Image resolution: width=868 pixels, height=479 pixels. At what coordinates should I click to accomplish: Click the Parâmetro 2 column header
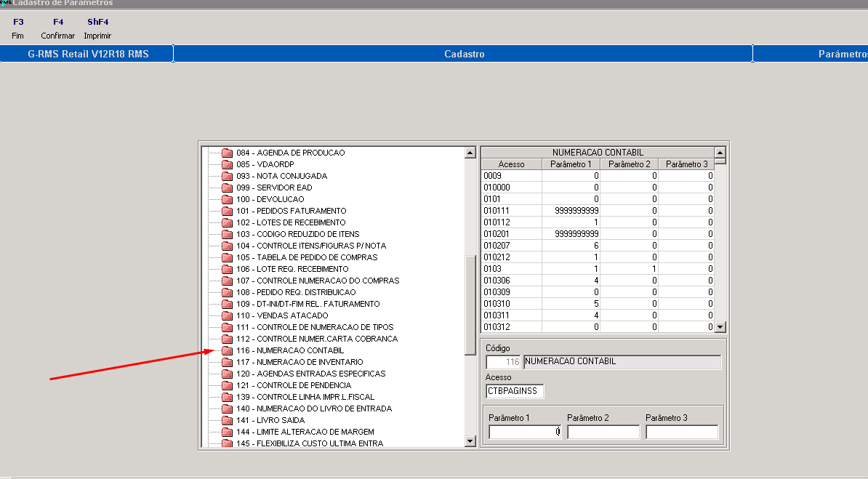click(x=630, y=164)
